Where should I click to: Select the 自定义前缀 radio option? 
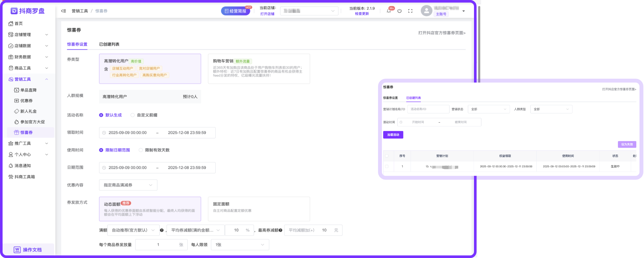coord(133,115)
